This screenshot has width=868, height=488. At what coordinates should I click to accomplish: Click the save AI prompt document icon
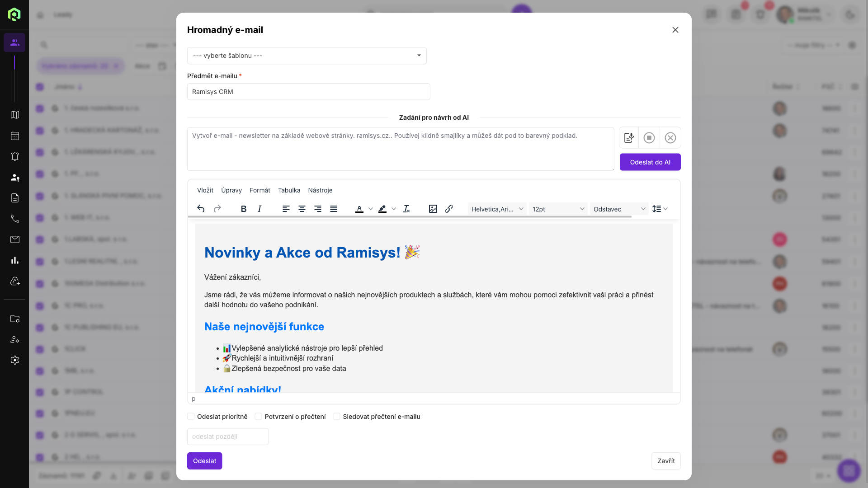click(x=629, y=138)
